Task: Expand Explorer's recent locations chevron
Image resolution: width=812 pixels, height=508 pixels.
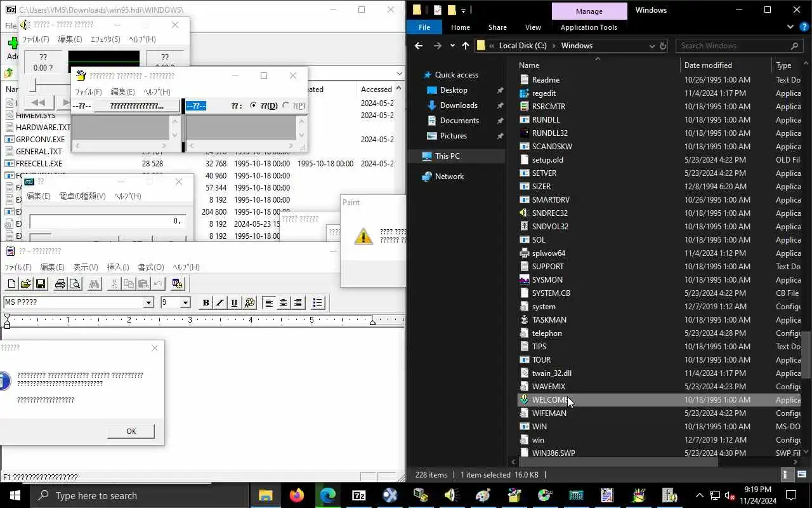Action: click(452, 46)
